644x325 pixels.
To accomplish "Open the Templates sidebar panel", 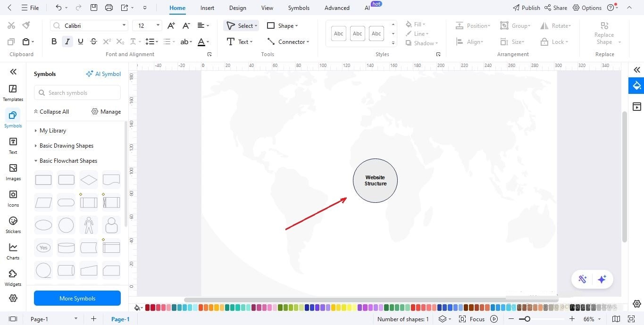I will [13, 93].
